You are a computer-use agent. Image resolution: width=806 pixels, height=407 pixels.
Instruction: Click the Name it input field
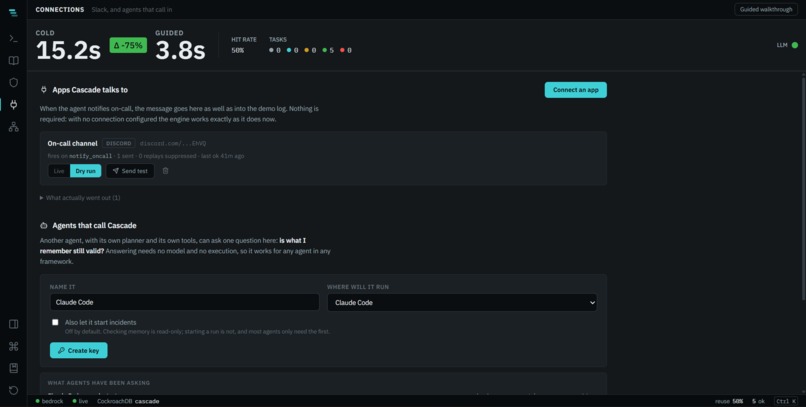click(x=185, y=302)
